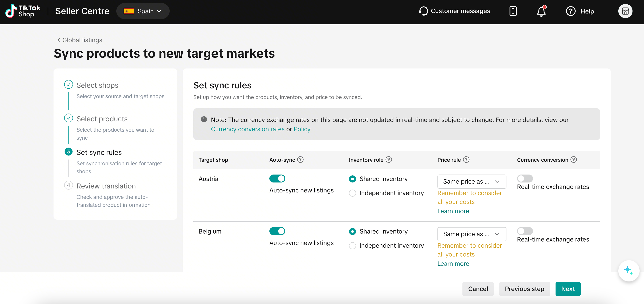644x304 pixels.
Task: Go back to Global listings
Action: tap(79, 40)
